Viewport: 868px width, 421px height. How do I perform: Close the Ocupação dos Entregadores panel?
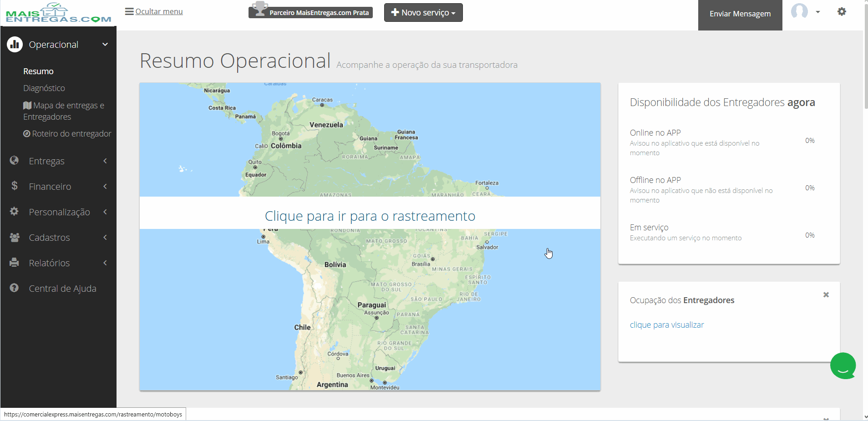826,295
